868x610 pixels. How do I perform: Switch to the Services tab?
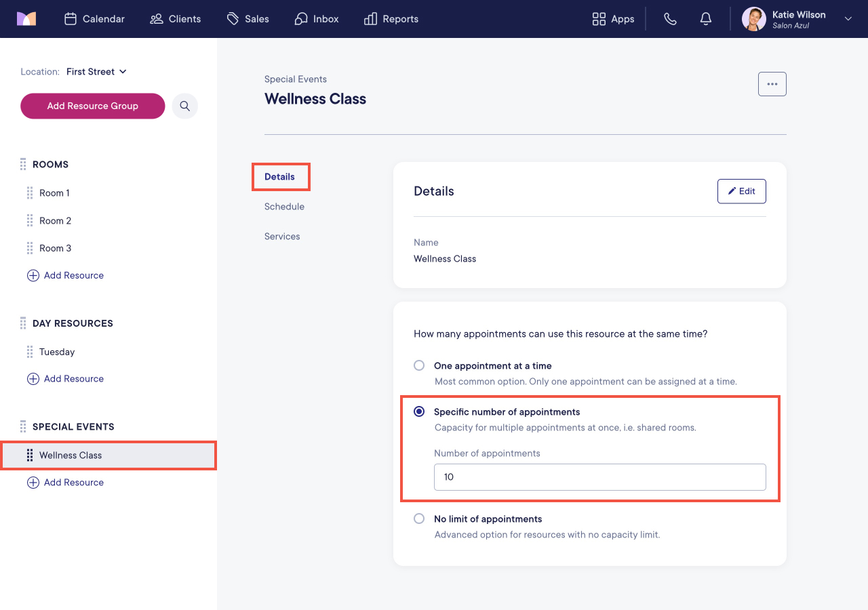pos(282,237)
